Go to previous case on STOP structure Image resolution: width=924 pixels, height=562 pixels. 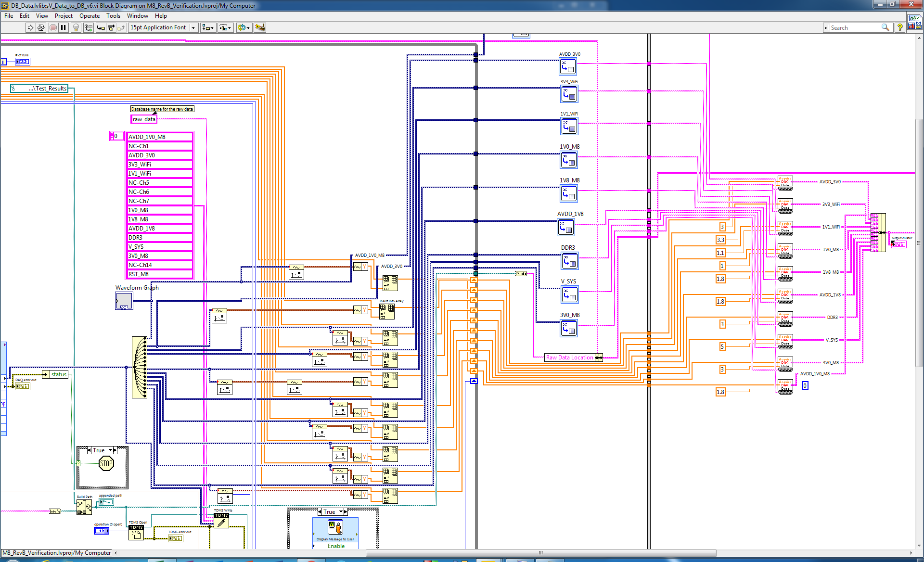(x=90, y=450)
